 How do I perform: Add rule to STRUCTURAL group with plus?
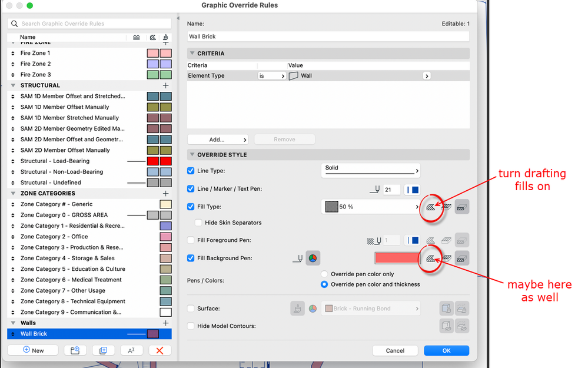click(x=165, y=85)
